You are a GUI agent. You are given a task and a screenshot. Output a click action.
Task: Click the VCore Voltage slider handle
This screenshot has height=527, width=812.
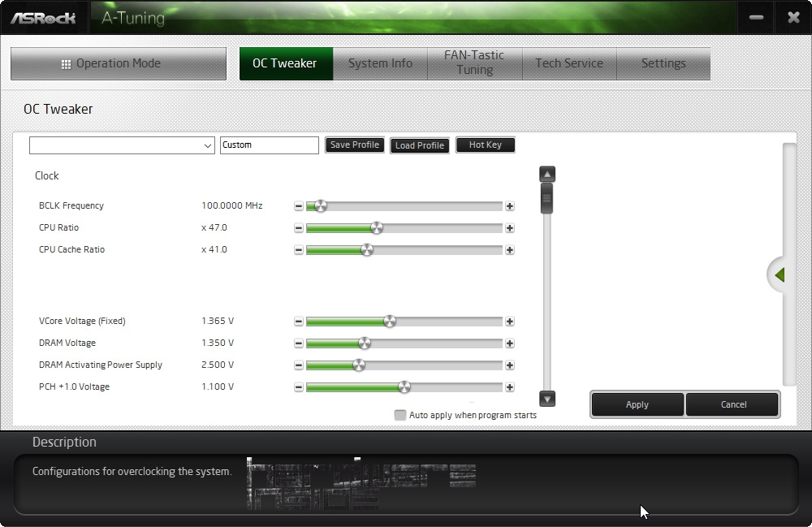[390, 322]
